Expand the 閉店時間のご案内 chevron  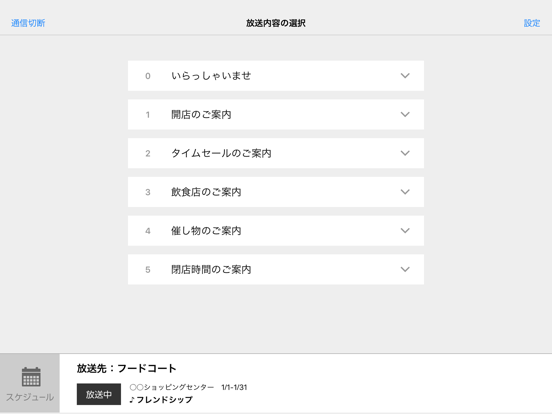coord(405,269)
